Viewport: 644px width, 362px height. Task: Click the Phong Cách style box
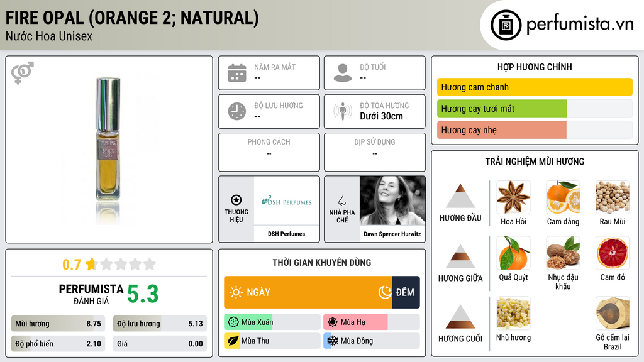coord(269,152)
